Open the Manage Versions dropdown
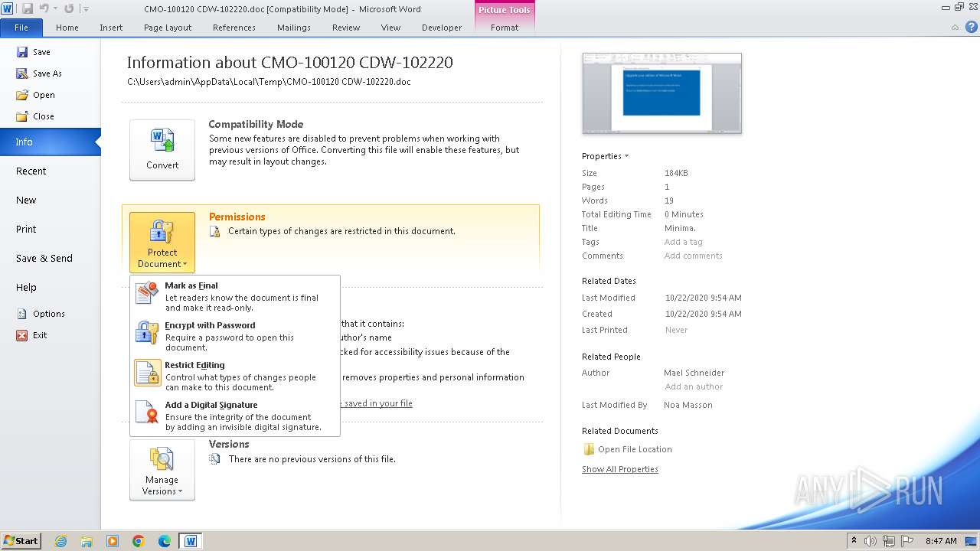Screen dimensions: 980x551 [x=162, y=470]
